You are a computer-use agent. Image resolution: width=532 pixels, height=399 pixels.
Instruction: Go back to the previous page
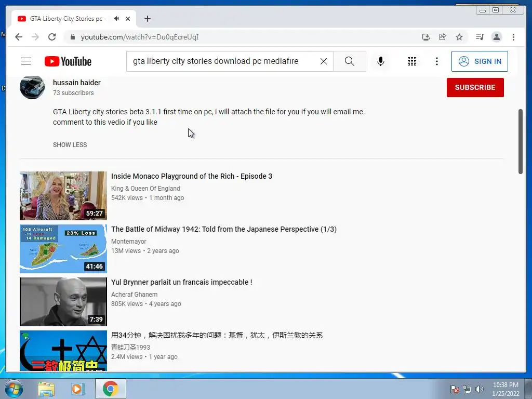pos(19,37)
